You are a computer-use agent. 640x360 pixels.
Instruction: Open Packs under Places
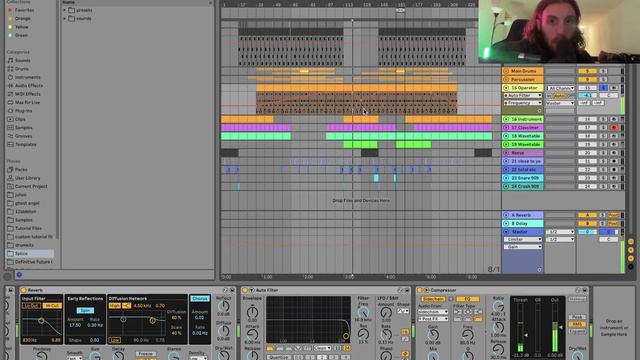coord(21,169)
